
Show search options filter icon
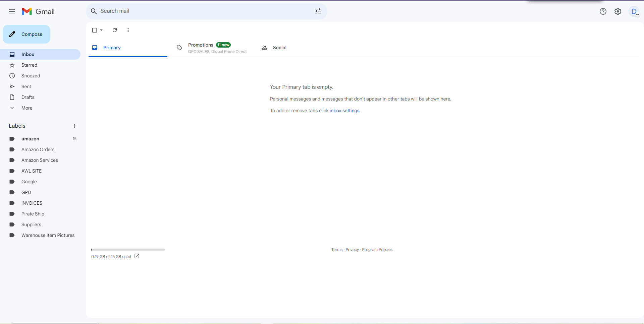coord(318,11)
